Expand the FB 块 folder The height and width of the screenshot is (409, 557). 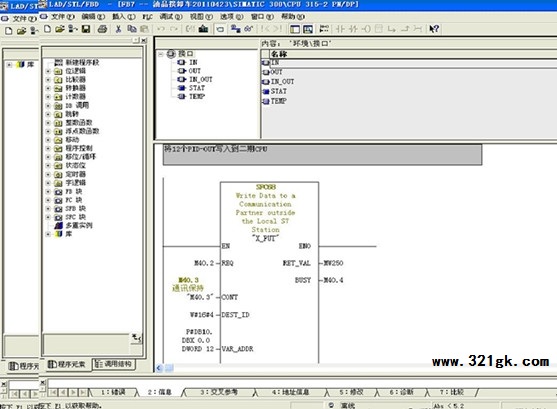click(x=48, y=192)
